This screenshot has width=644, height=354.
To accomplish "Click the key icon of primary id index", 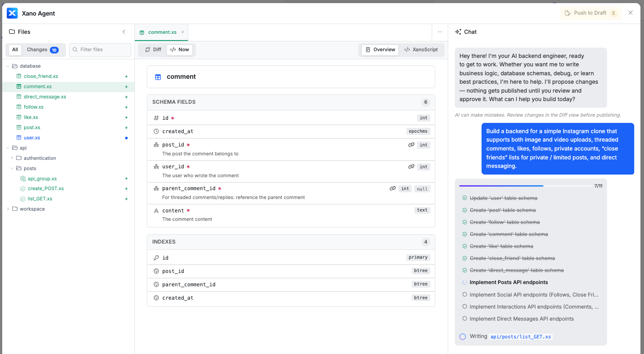I will click(x=156, y=258).
